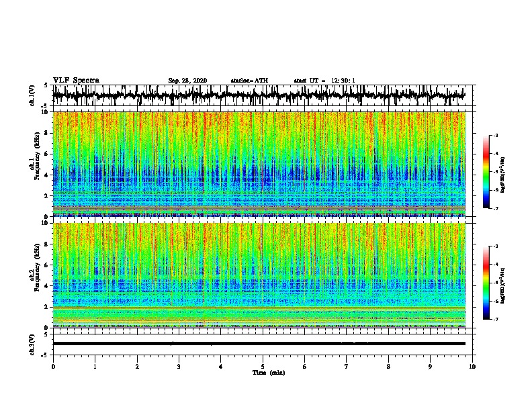Viewport: 532px width, 411px height.
Task: Click the "10" kHz tick of ch.1 spectrogram
Action: pos(46,112)
